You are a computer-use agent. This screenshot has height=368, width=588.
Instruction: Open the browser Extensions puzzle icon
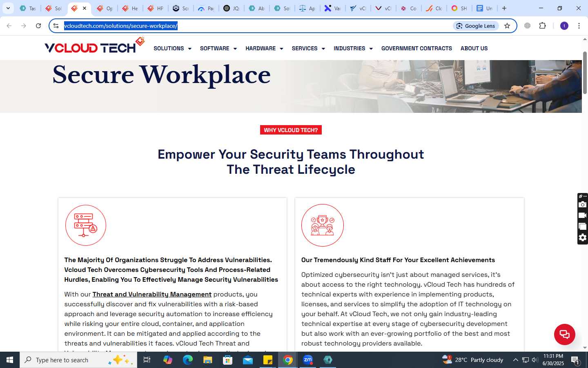[542, 26]
